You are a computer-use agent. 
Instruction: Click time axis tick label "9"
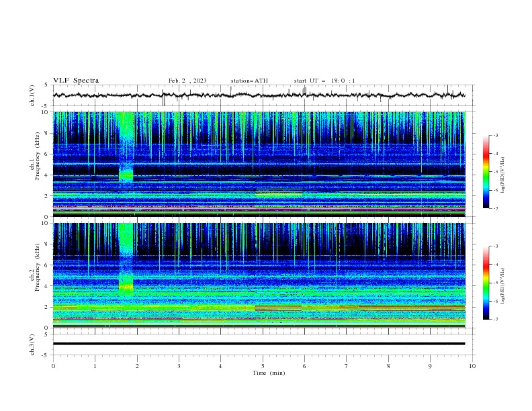click(x=430, y=366)
